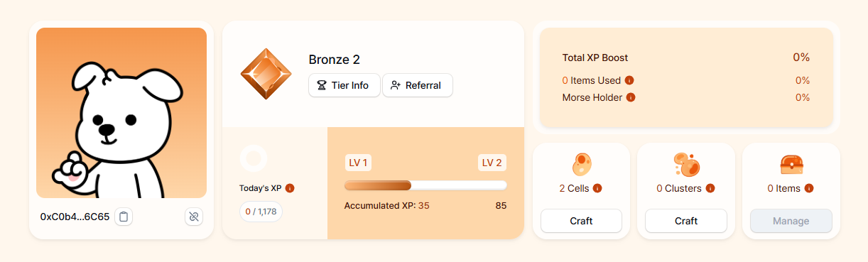Craft button under 0 Clusters
868x262 pixels.
(x=686, y=221)
